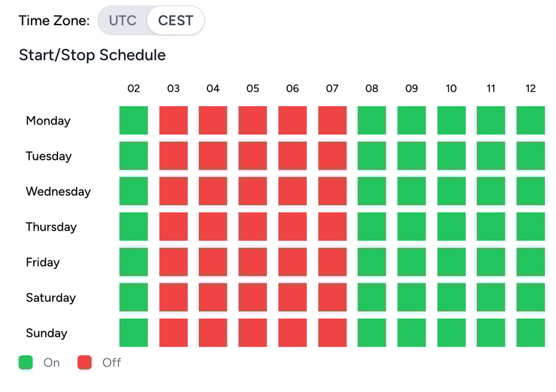The image size is (556, 392).
Task: Click the Friday row label
Action: coord(43,262)
